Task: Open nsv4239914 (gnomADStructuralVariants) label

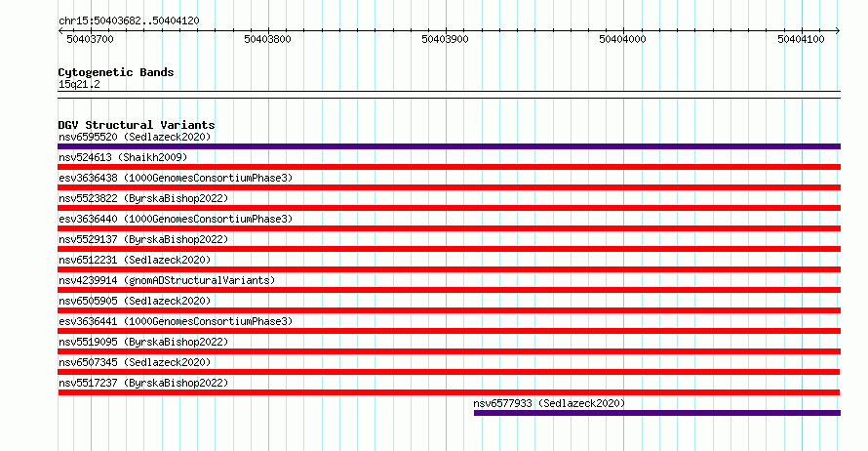Action: point(167,280)
